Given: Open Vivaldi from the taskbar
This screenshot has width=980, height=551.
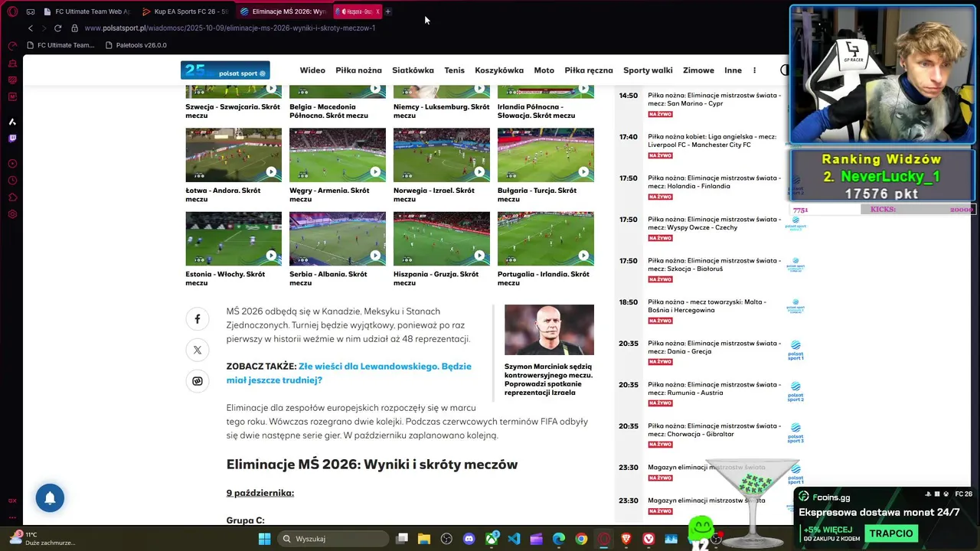Looking at the screenshot, I should [649, 539].
